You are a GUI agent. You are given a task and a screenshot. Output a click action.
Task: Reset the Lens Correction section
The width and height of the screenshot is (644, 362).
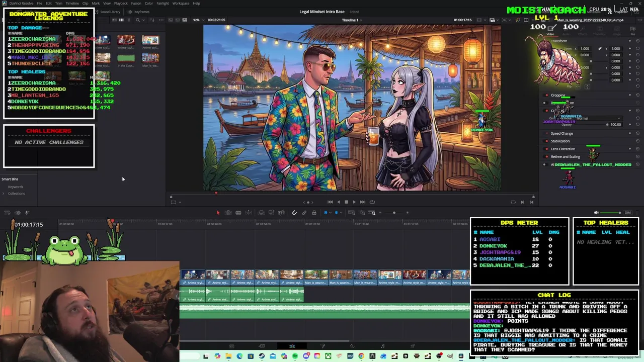(x=638, y=149)
